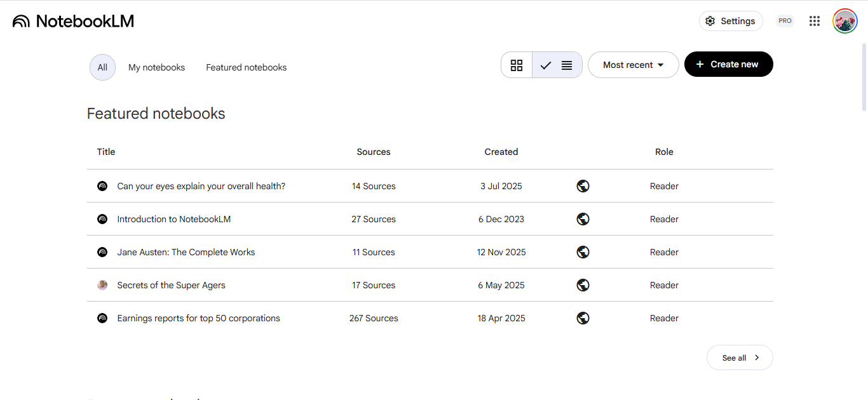Open the account profile avatar

tap(845, 21)
